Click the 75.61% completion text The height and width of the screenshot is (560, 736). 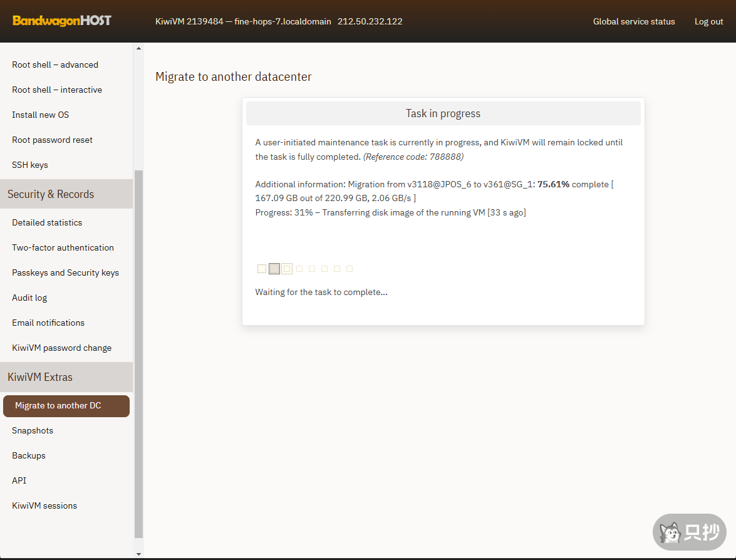point(553,185)
